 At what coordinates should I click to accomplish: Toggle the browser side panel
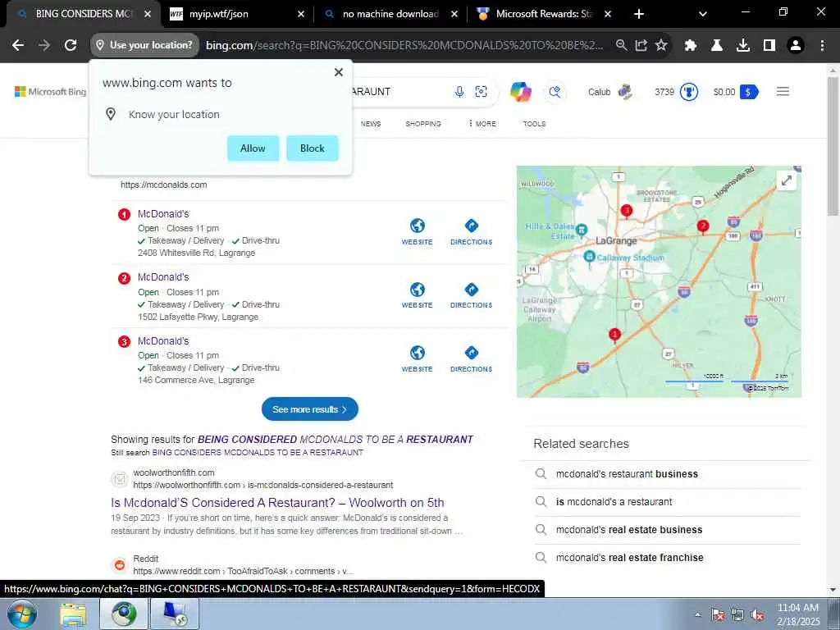tap(769, 46)
